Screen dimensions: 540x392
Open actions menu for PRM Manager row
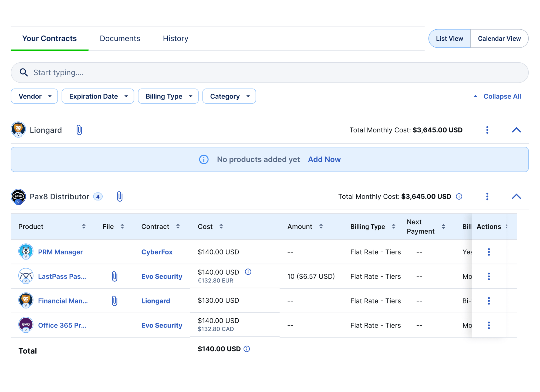coord(489,252)
